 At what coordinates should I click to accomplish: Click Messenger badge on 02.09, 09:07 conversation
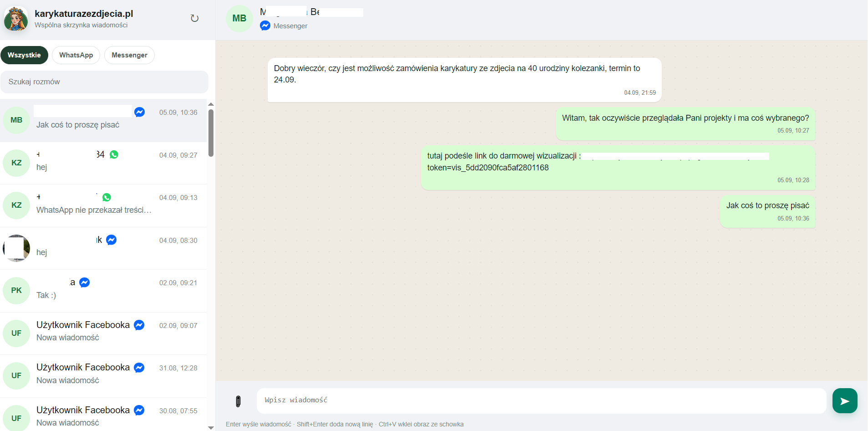(139, 325)
